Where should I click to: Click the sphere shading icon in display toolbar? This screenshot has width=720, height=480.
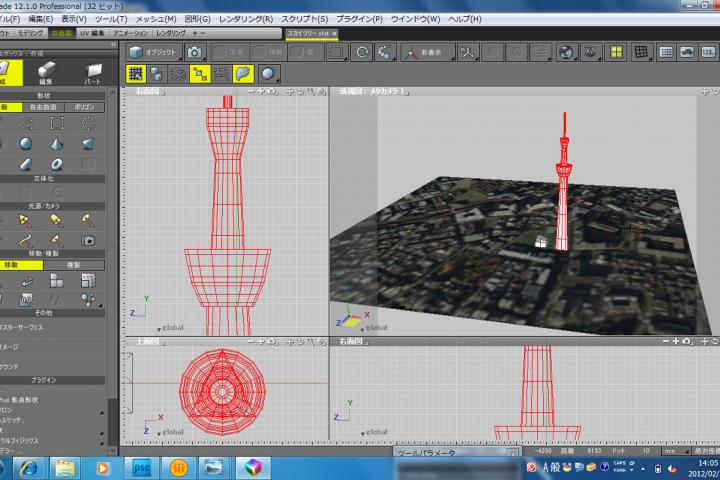click(268, 73)
